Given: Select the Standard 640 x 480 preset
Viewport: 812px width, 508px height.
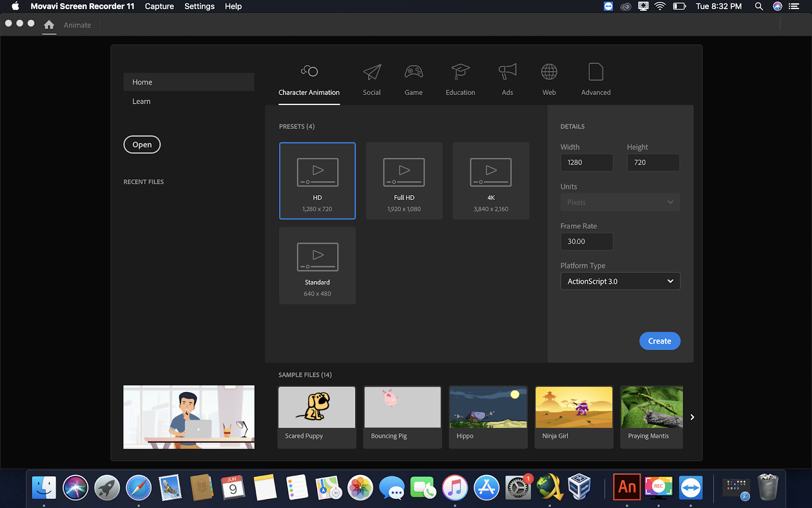Looking at the screenshot, I should coord(317,266).
